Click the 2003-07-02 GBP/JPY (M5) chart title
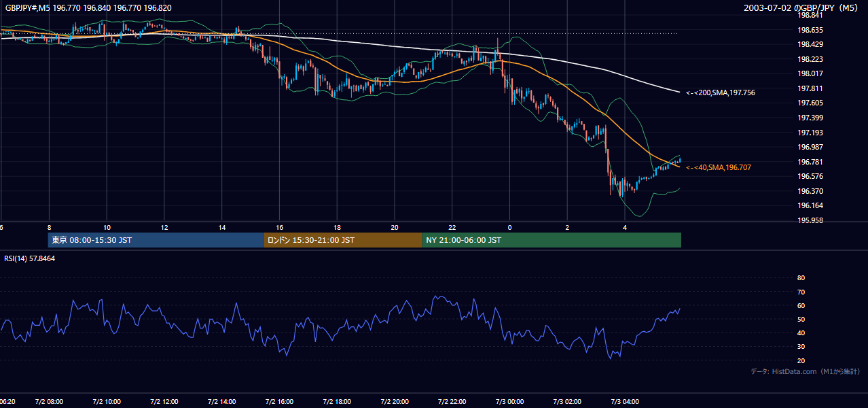This screenshot has width=868, height=408. click(x=801, y=8)
